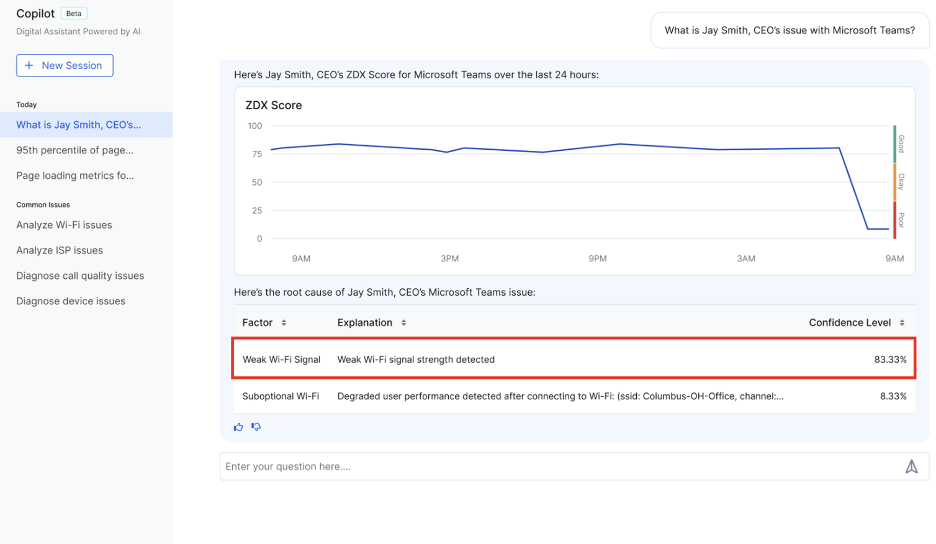Screen dimensions: 936x544
Task: Click the thumbs down feedback icon
Action: (x=256, y=427)
